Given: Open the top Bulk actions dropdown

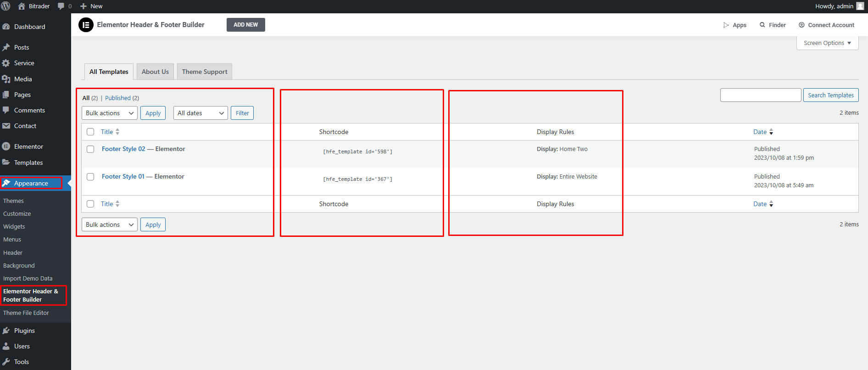Looking at the screenshot, I should point(109,113).
